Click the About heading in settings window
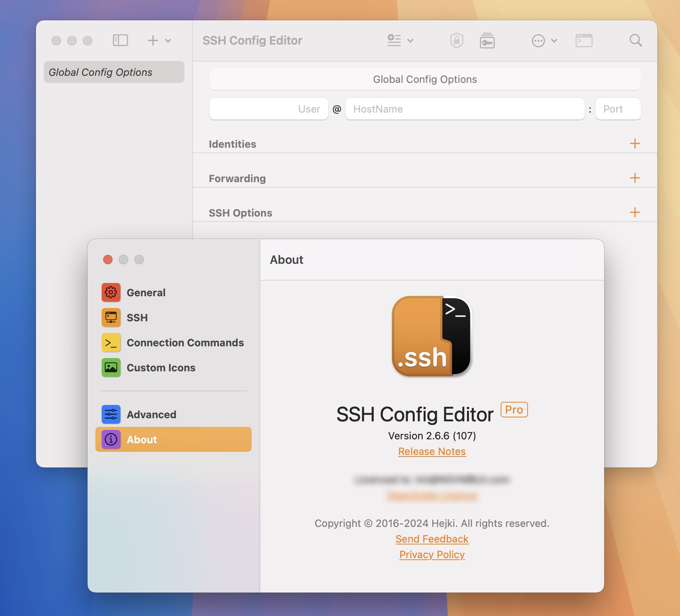This screenshot has height=616, width=680. (286, 260)
